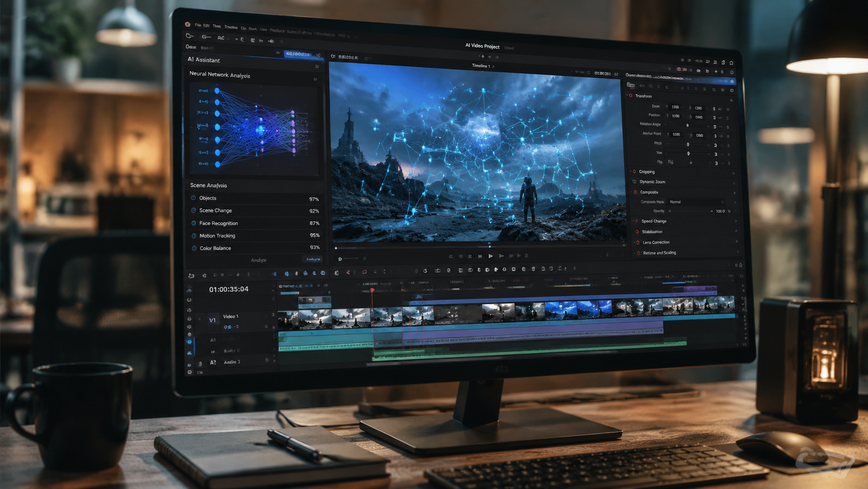Click the forward button right of Play
Image resolution: width=868 pixels, height=489 pixels.
point(501,256)
